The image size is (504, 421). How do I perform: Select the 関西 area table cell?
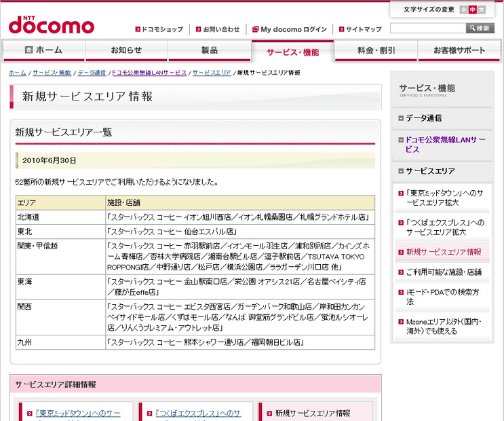61,317
